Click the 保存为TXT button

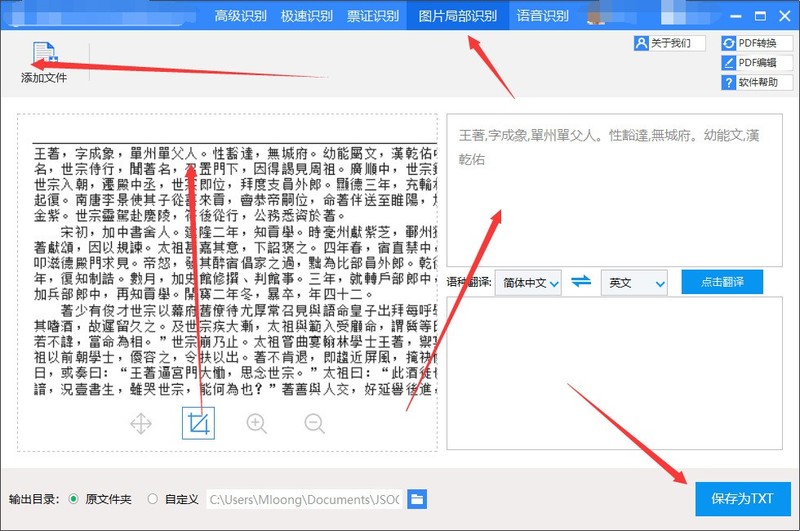click(x=743, y=498)
